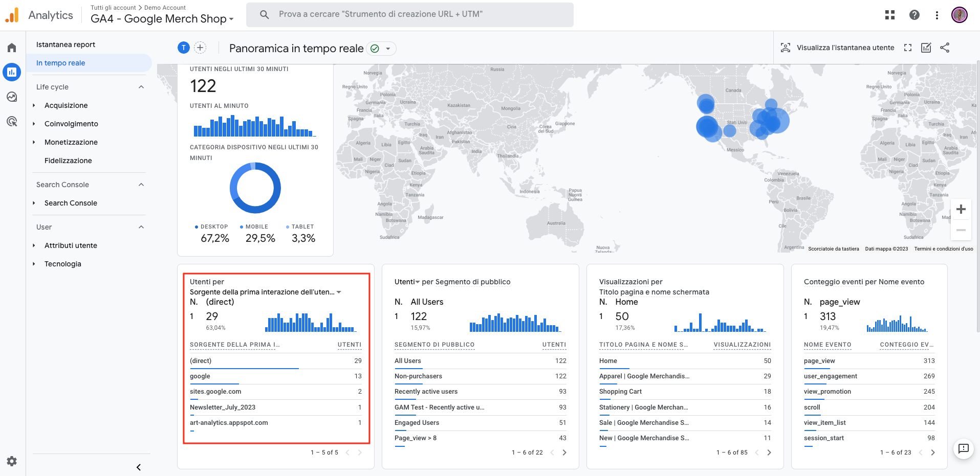Open the Reports icon in left rail
980x476 pixels.
tap(12, 72)
